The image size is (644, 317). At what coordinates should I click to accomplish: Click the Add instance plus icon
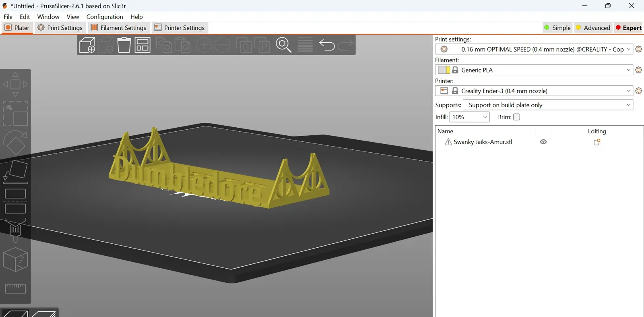pyautogui.click(x=204, y=45)
